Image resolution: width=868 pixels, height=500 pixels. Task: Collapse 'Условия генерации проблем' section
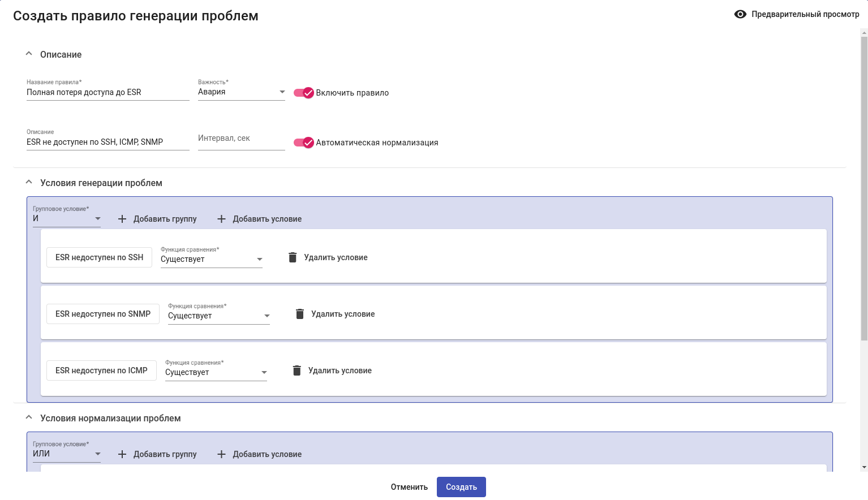(x=29, y=183)
